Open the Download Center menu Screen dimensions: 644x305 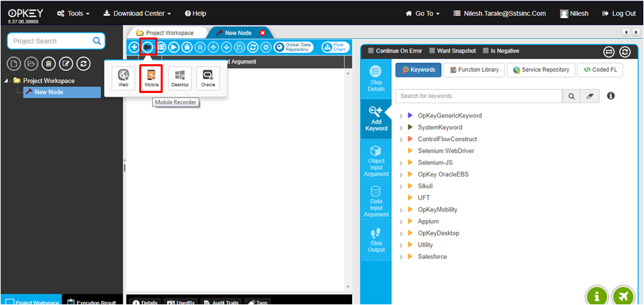click(137, 13)
